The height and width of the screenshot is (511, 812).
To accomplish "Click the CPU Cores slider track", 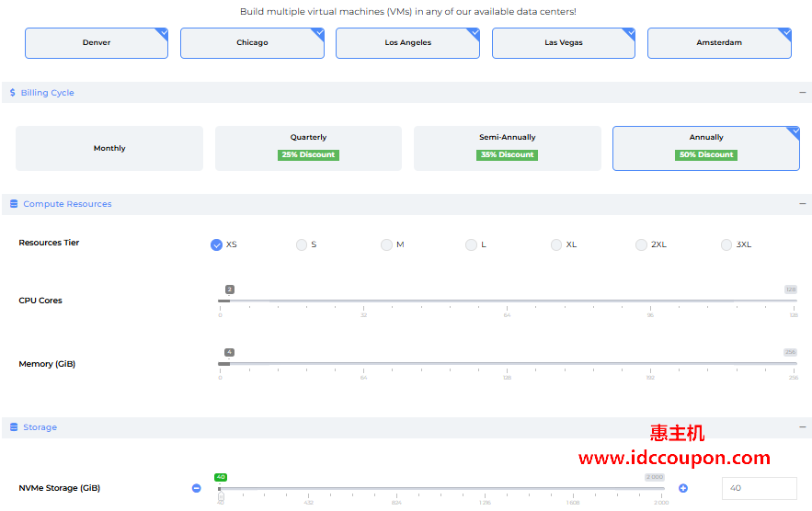I will pyautogui.click(x=507, y=301).
